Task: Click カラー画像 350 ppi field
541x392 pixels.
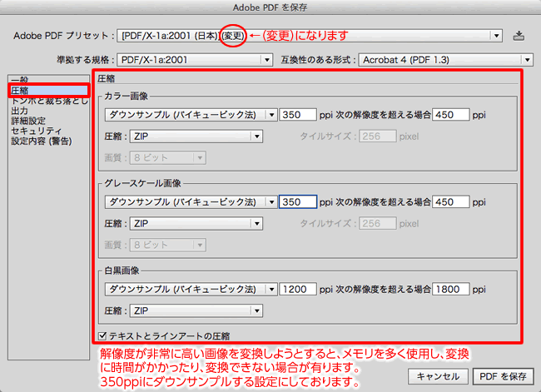Action: tap(298, 115)
